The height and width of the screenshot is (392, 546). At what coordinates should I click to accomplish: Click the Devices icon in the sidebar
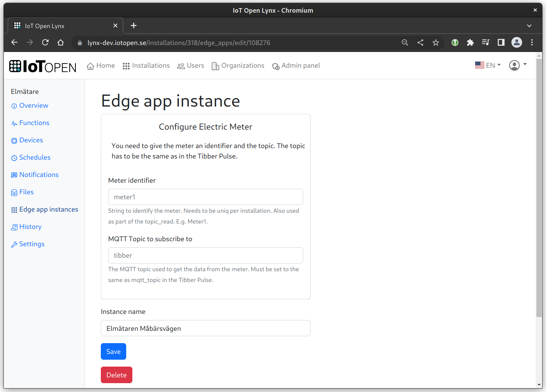pyautogui.click(x=14, y=140)
